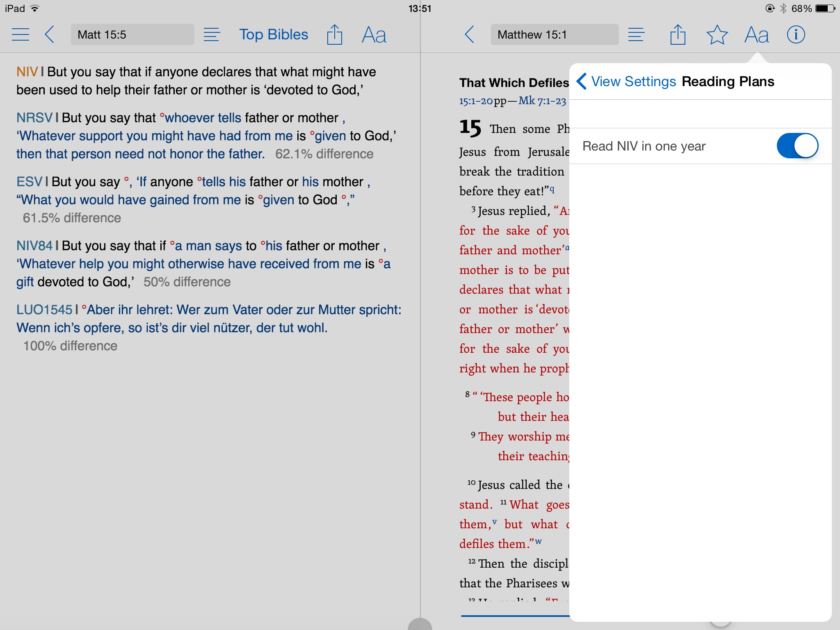The image size is (840, 630).
Task: Open the hamburger menu in left pane
Action: (x=21, y=34)
